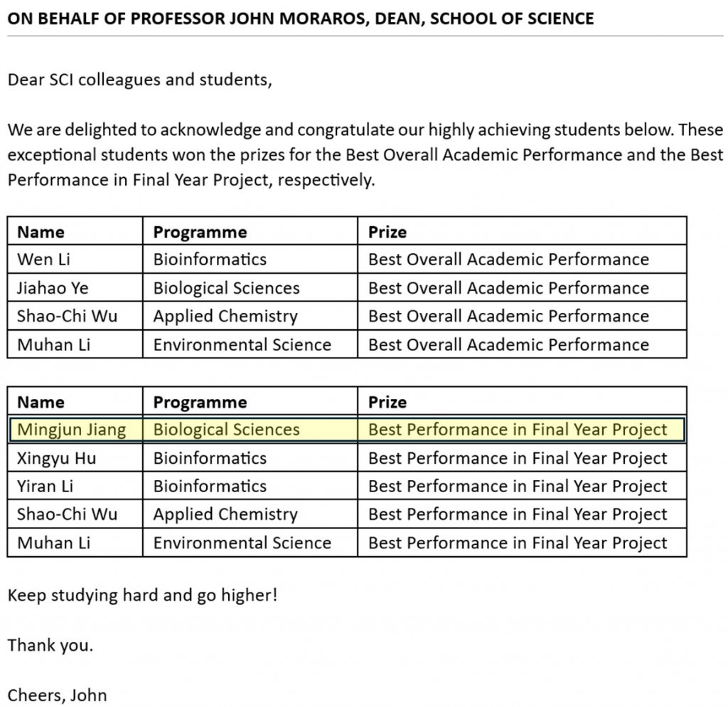Click the 'Cheers, John' sign-off

[57, 695]
